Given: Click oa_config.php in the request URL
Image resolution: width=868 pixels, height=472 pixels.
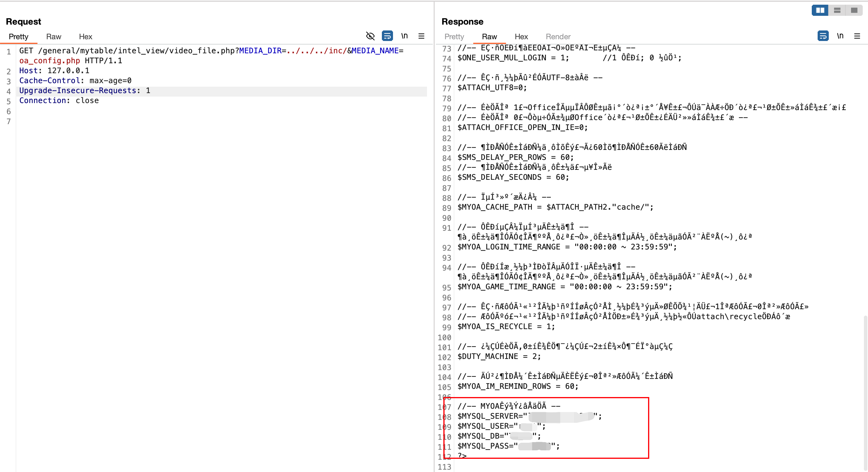Looking at the screenshot, I should [x=49, y=61].
